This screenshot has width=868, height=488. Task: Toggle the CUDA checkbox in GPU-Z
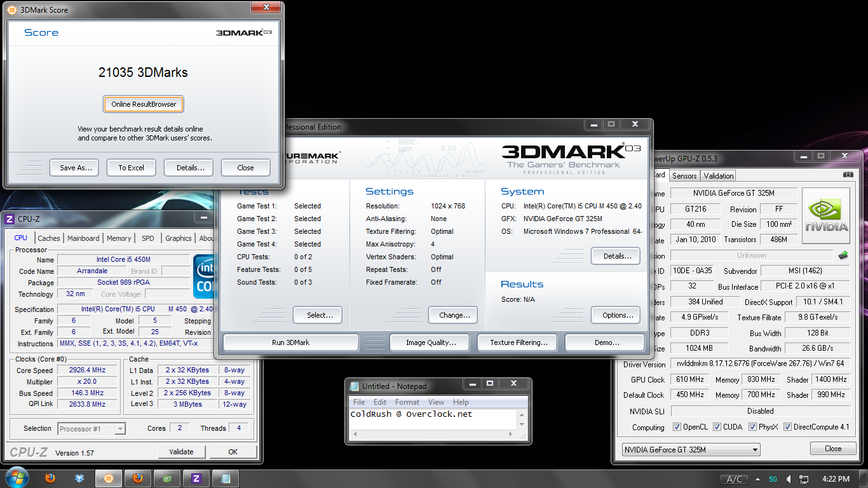pyautogui.click(x=717, y=427)
